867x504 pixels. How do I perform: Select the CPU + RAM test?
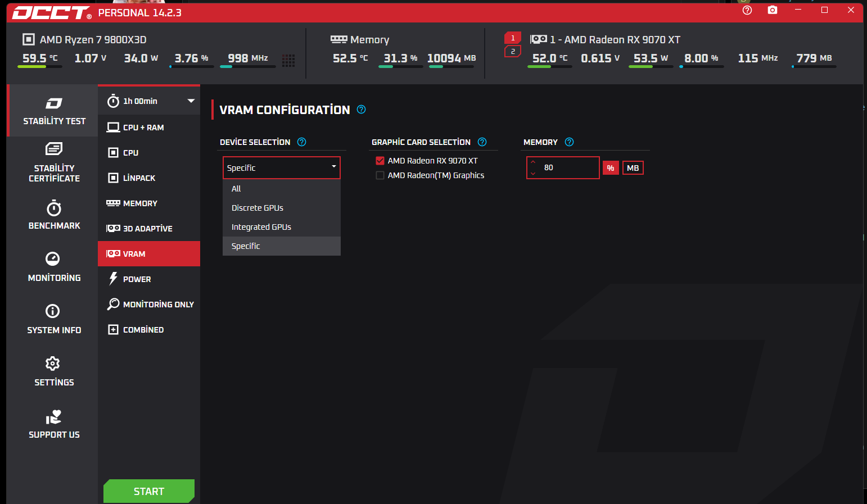pos(150,128)
